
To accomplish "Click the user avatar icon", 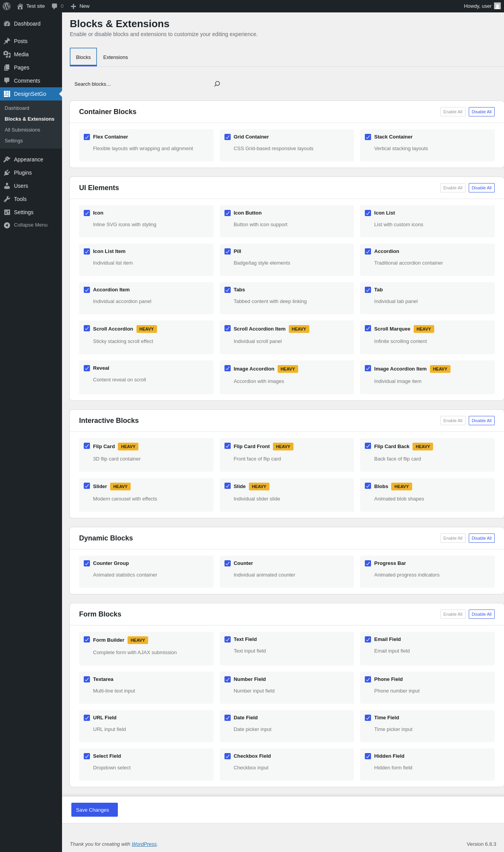I will tap(497, 6).
